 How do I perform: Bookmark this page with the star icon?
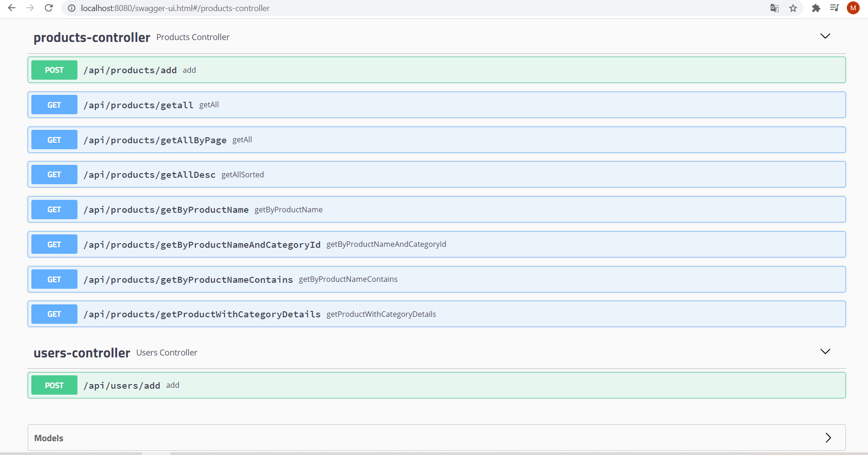pos(793,8)
